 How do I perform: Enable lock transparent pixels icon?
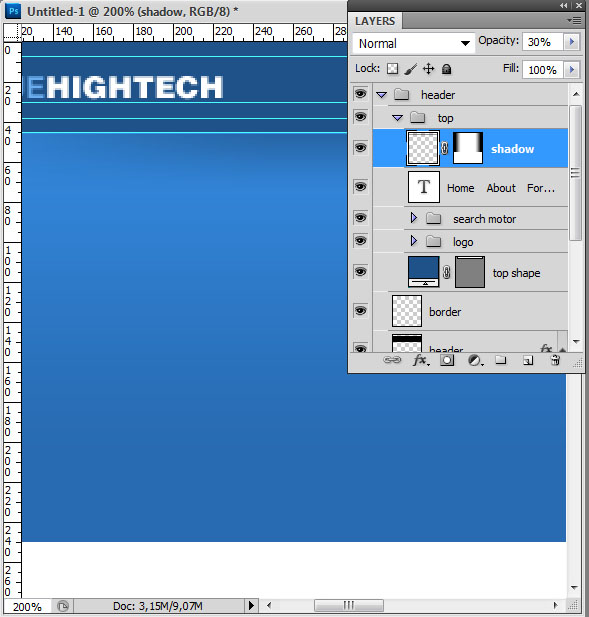pos(392,69)
